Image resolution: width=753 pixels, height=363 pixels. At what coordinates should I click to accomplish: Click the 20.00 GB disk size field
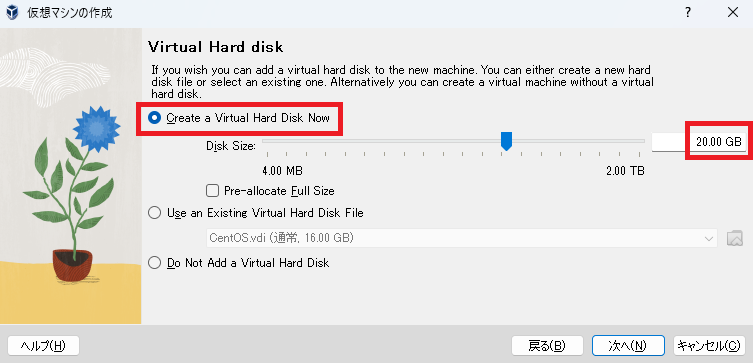699,142
